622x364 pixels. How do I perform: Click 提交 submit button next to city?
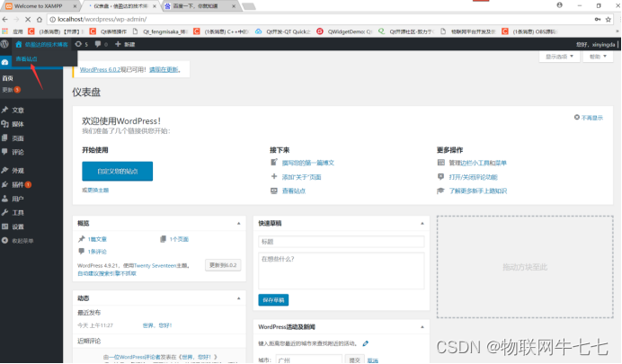point(354,360)
